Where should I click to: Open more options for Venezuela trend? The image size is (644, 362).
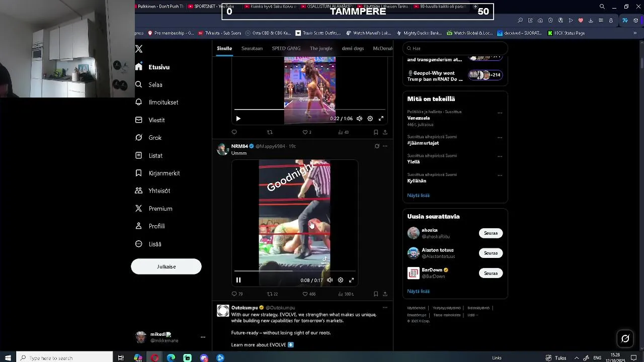500,113
